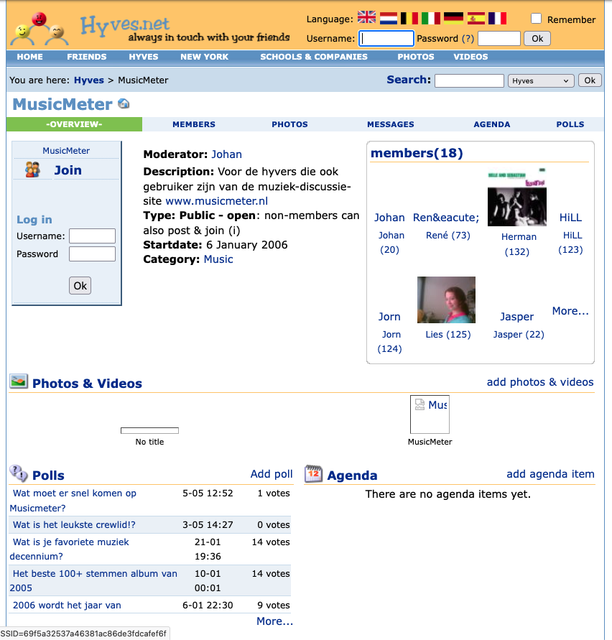
Task: Select Dutch language flag
Action: pos(388,18)
